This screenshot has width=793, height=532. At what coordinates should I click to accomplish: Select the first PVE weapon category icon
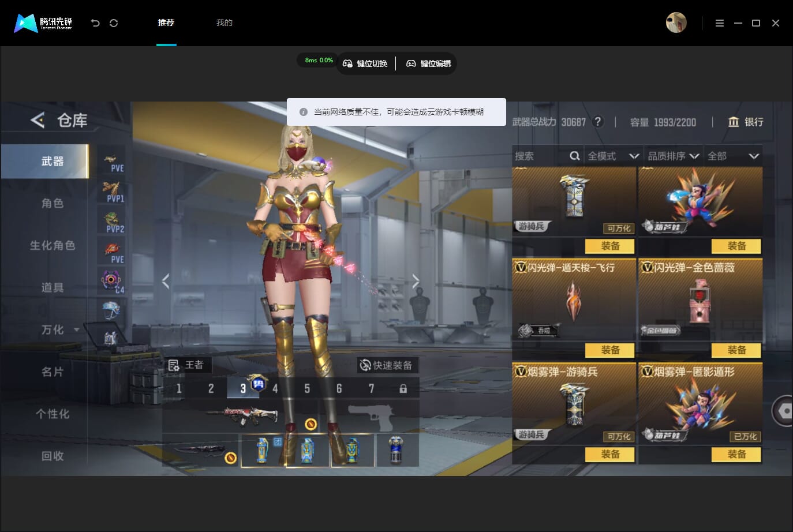click(x=111, y=162)
